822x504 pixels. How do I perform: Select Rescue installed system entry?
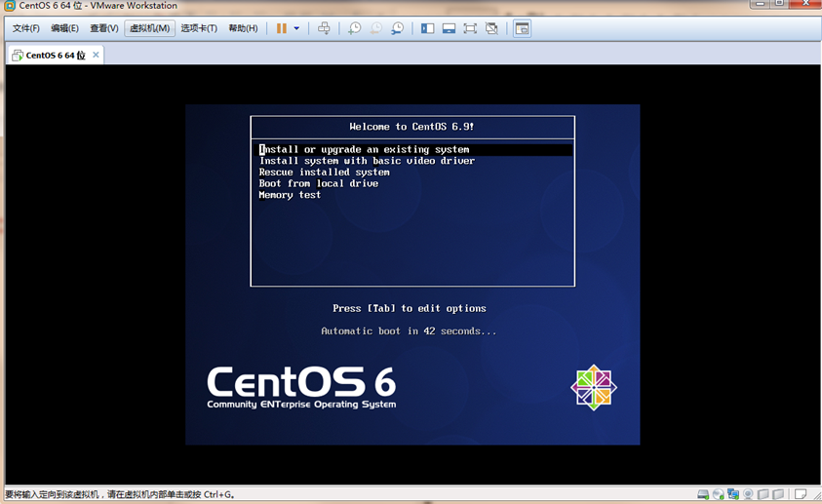click(x=324, y=173)
